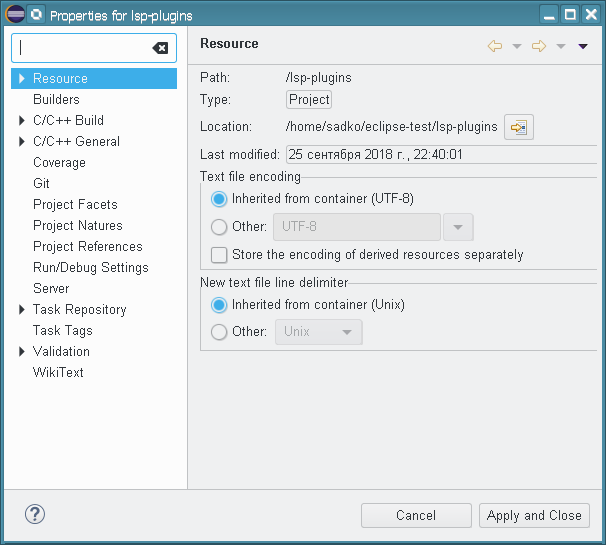Open the Unix line delimiter dropdown

pos(318,332)
